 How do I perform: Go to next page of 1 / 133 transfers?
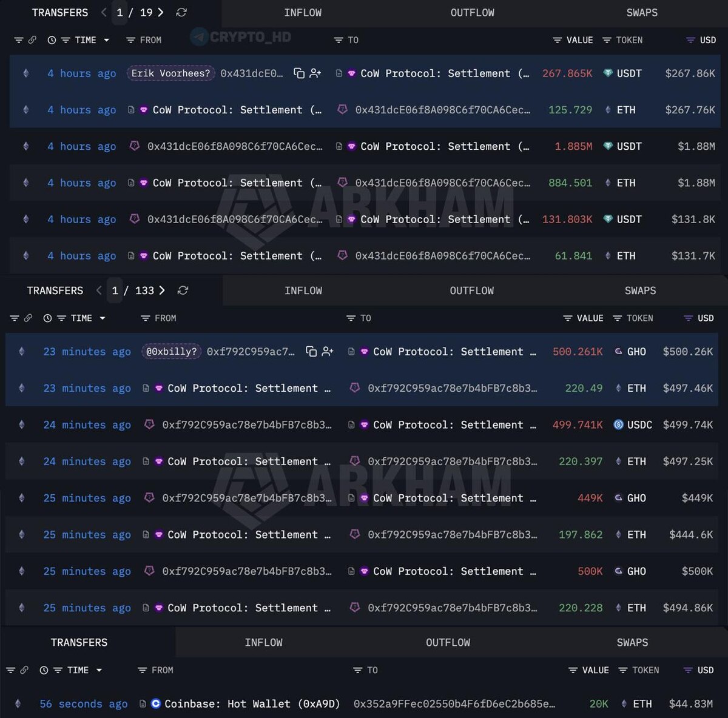pos(162,290)
